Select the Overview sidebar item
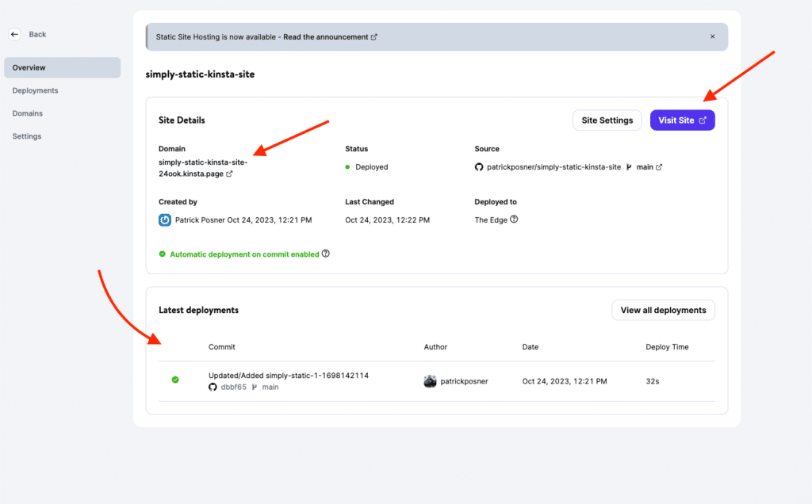The image size is (812, 504). tap(62, 68)
